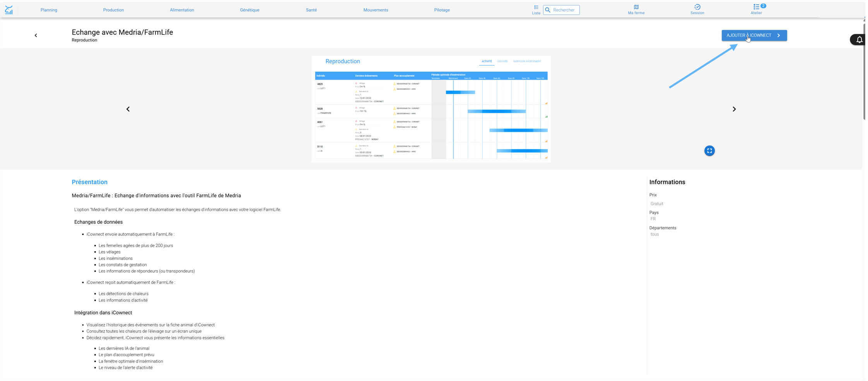Viewport: 868px width, 381px height.
Task: Click the Intégration dans iCownect heading
Action: 103,312
